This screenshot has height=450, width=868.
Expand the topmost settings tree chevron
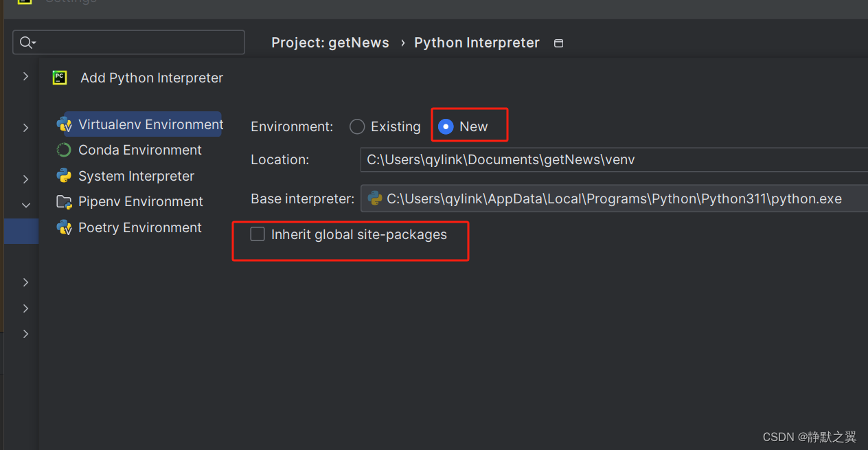(25, 76)
